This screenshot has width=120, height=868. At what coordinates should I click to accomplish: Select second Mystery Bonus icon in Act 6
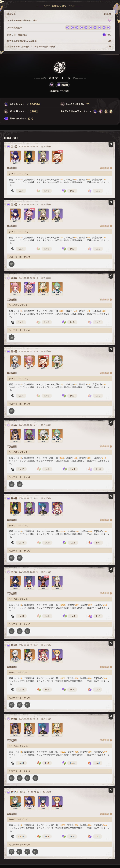pos(20,558)
